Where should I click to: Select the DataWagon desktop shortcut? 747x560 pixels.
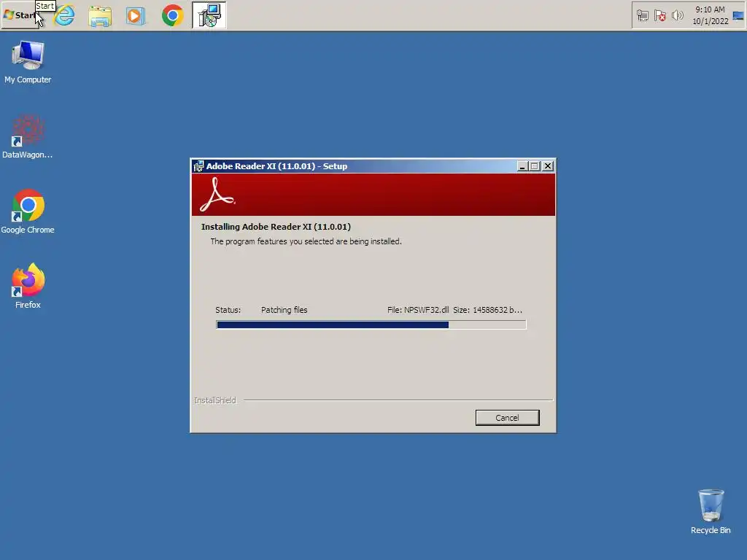point(28,136)
